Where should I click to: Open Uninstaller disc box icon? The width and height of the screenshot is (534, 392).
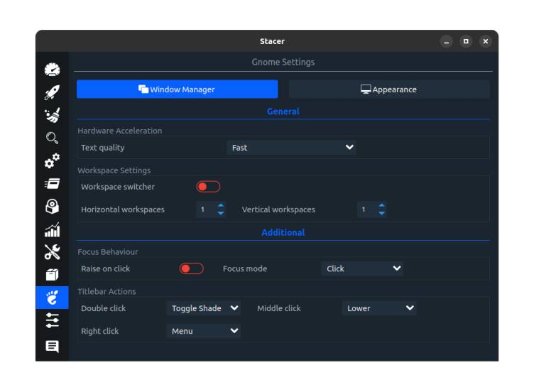(x=52, y=207)
